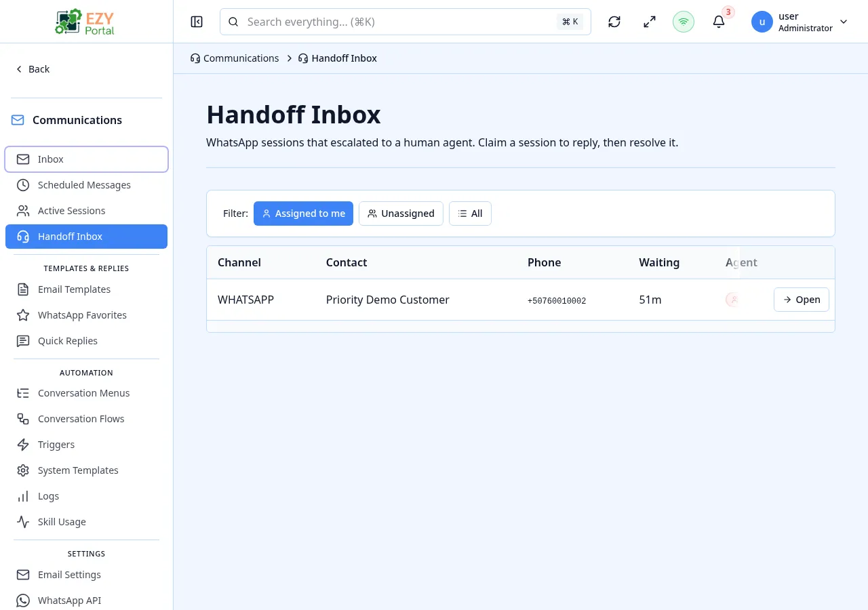Click phone number +50760010002
The width and height of the screenshot is (868, 610).
[557, 300]
